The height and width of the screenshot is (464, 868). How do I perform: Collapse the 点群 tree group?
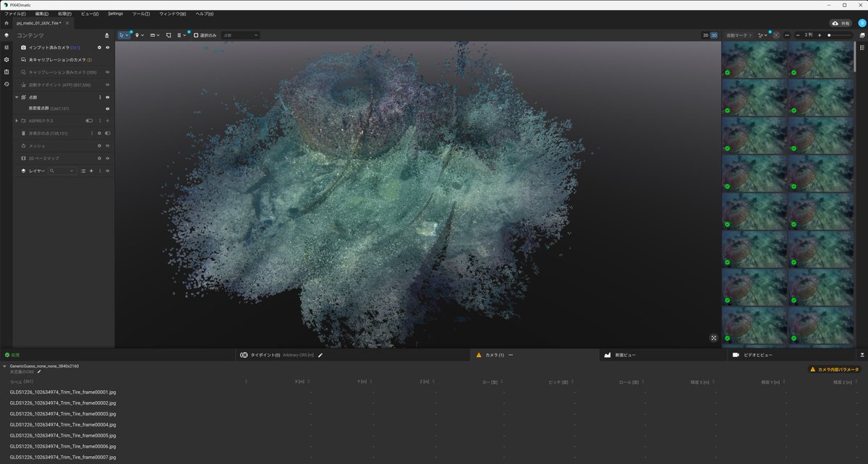pos(17,97)
